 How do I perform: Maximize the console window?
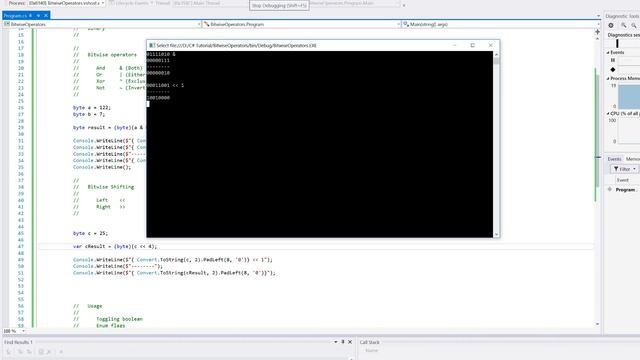[472, 45]
